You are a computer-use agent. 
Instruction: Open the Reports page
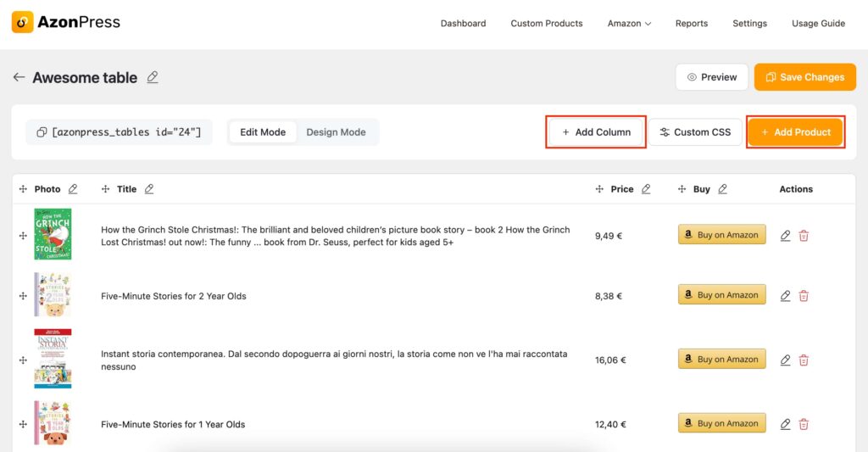point(692,23)
